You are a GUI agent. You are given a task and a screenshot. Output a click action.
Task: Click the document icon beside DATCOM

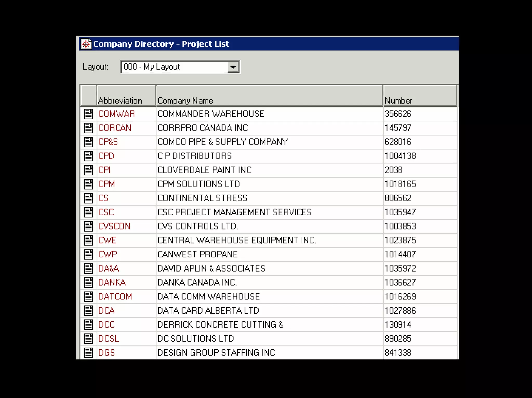click(88, 296)
